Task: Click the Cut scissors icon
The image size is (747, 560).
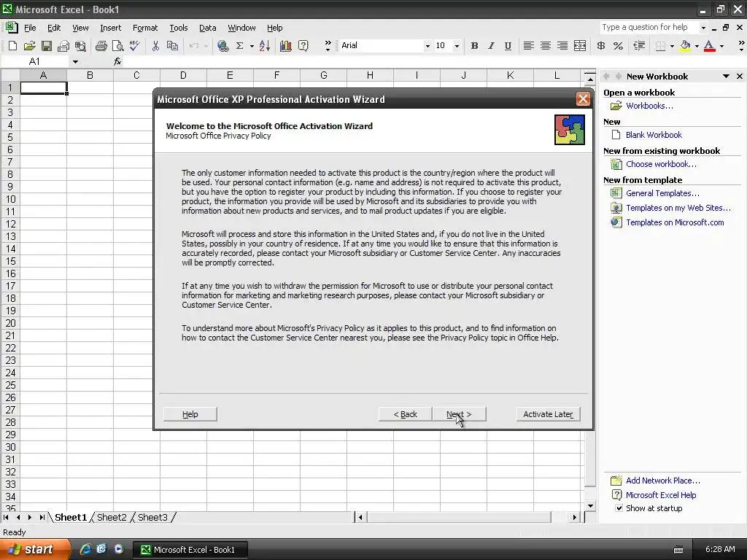Action: tap(155, 46)
